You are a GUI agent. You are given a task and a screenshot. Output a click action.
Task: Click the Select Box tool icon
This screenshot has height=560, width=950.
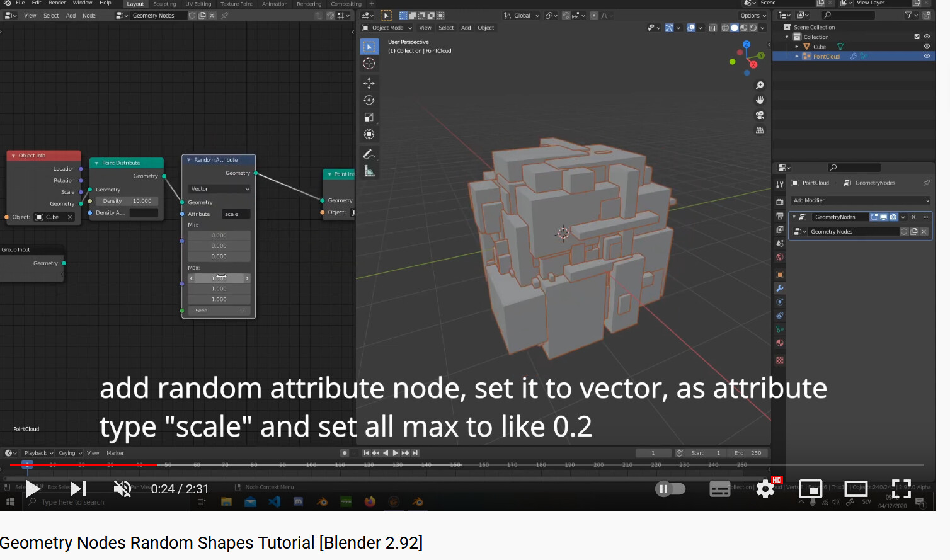[369, 47]
